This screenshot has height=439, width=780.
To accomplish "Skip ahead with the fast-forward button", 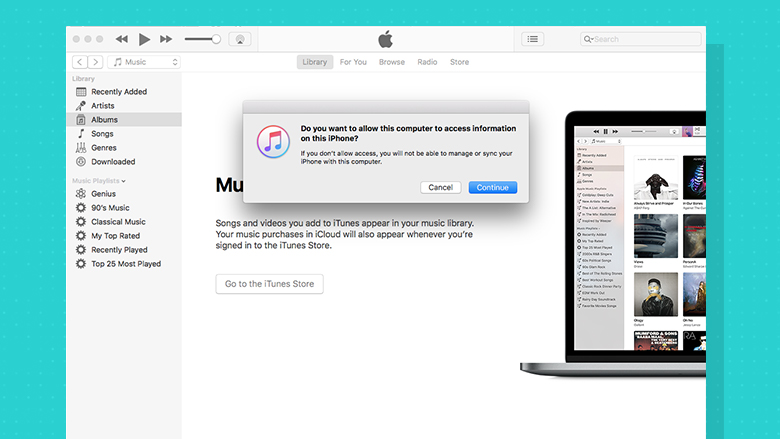I will (x=166, y=39).
